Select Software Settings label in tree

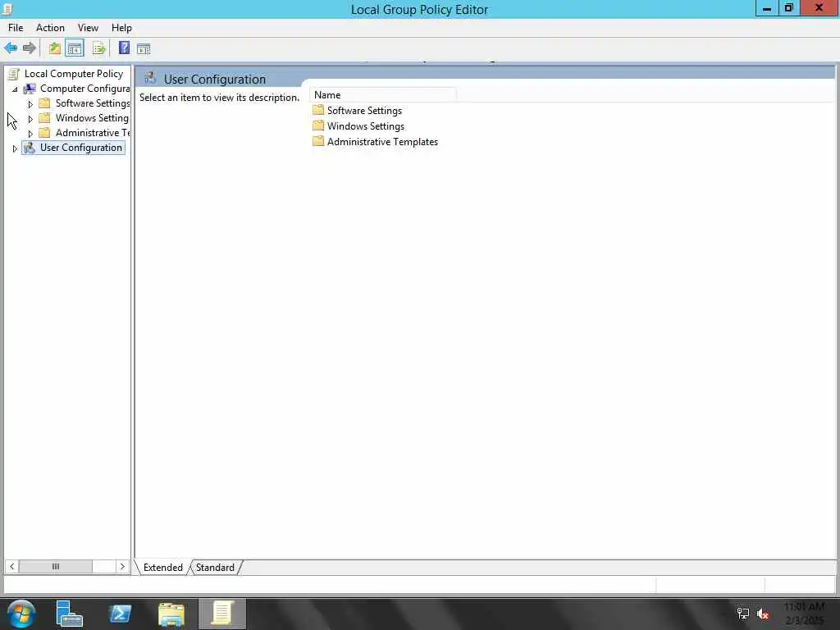pos(93,103)
